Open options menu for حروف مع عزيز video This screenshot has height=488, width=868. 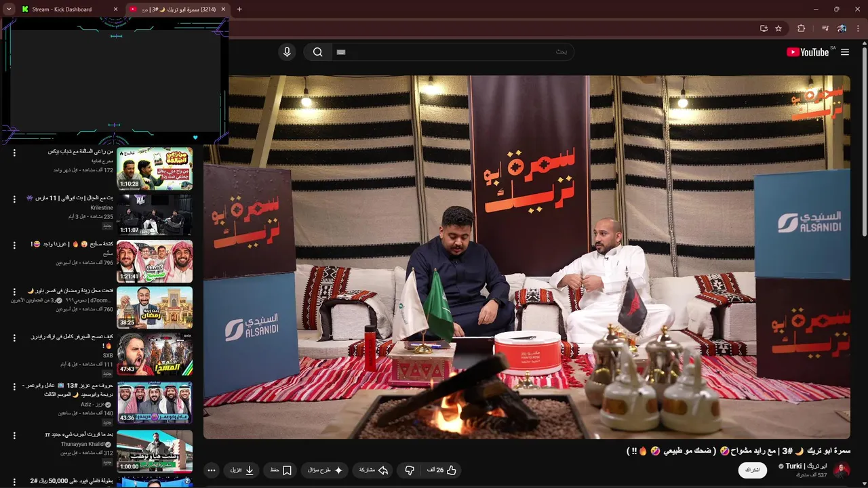point(14,386)
